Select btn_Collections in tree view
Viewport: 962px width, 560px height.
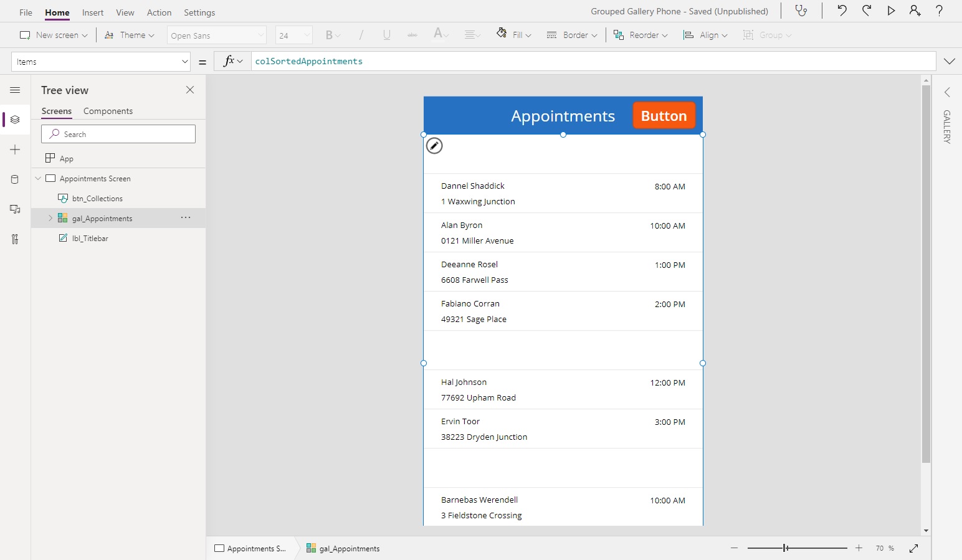pos(97,199)
